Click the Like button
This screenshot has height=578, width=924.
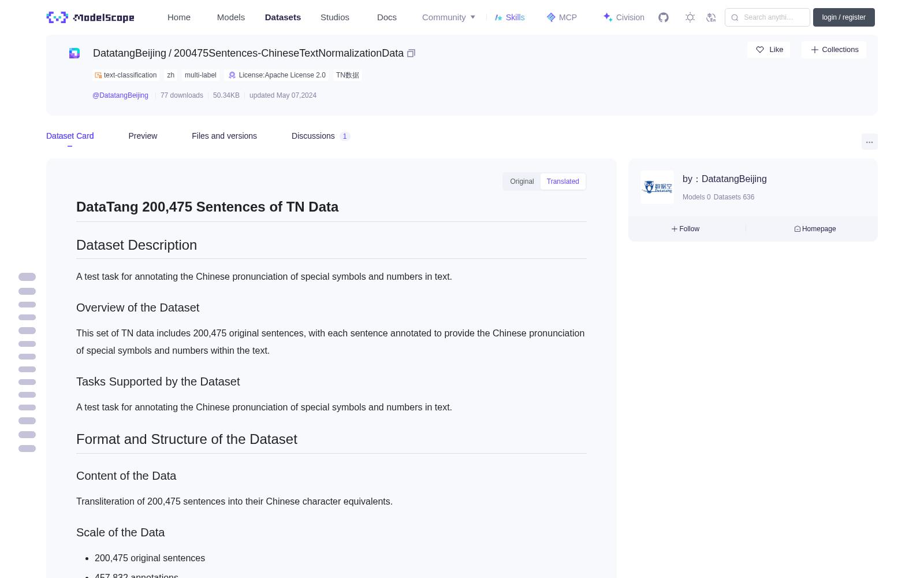coord(769,50)
